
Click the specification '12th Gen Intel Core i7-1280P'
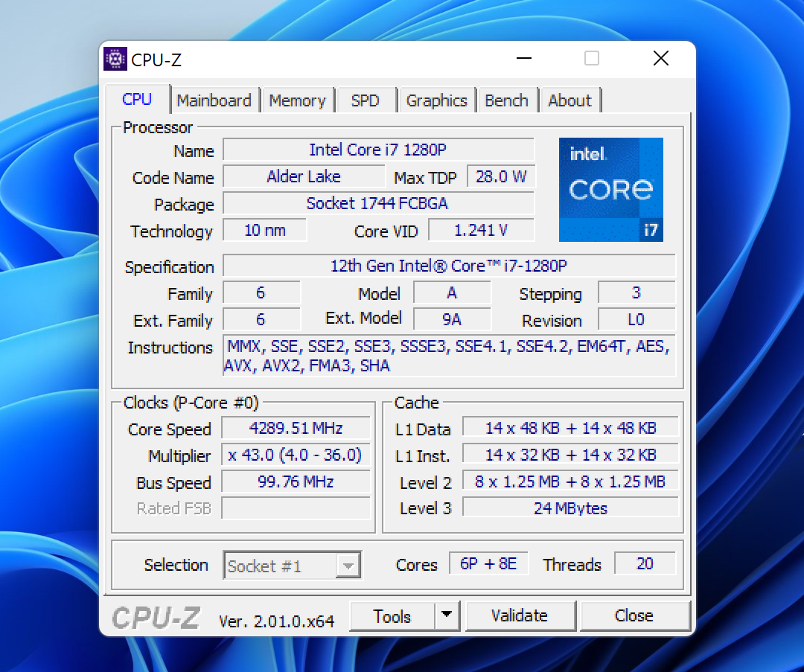(449, 266)
